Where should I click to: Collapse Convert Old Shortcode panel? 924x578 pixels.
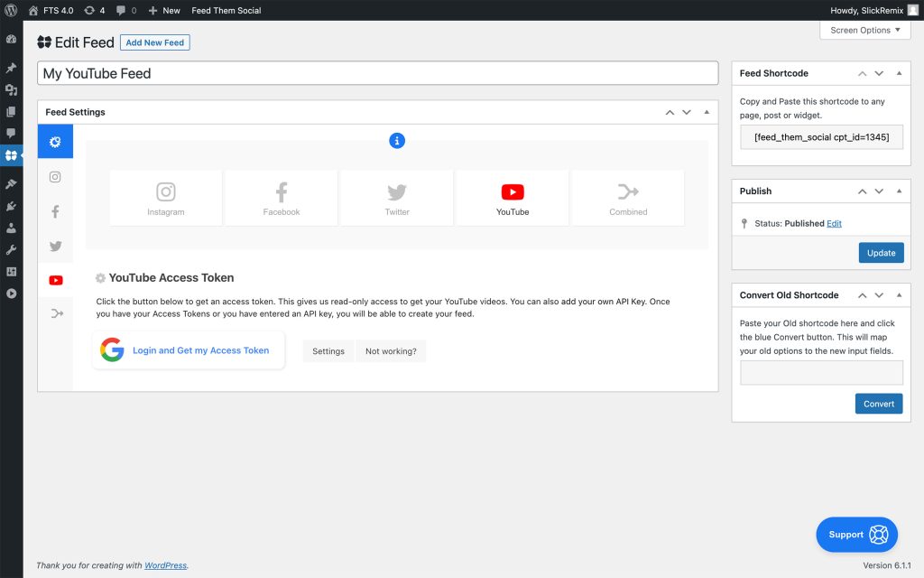tap(900, 295)
